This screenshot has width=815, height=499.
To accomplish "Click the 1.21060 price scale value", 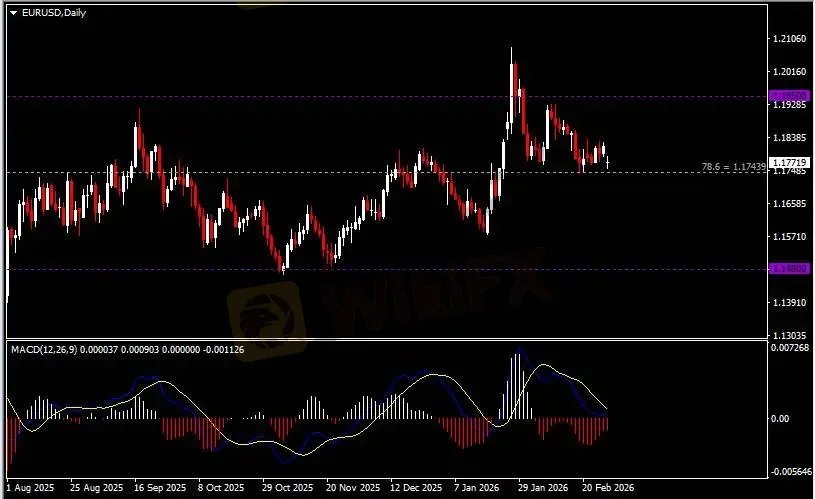I will coord(789,38).
